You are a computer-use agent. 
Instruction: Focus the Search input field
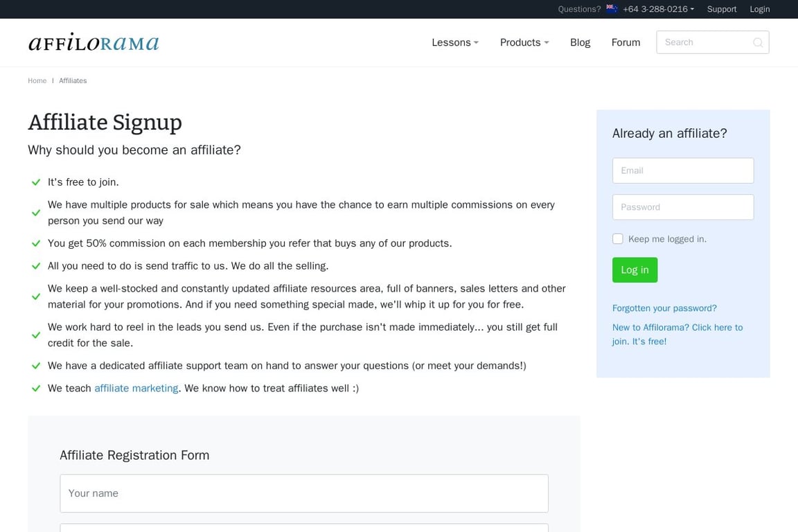coord(713,42)
